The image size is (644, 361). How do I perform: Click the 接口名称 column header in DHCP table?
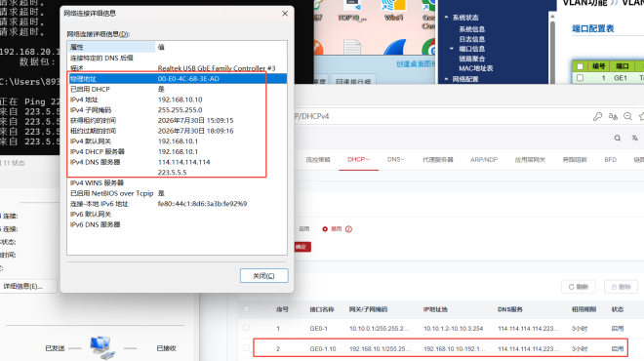click(322, 309)
